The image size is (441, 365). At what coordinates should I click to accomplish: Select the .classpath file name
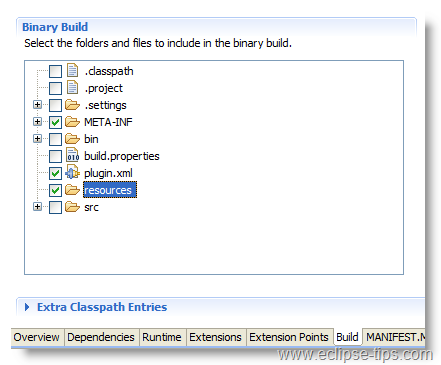109,71
